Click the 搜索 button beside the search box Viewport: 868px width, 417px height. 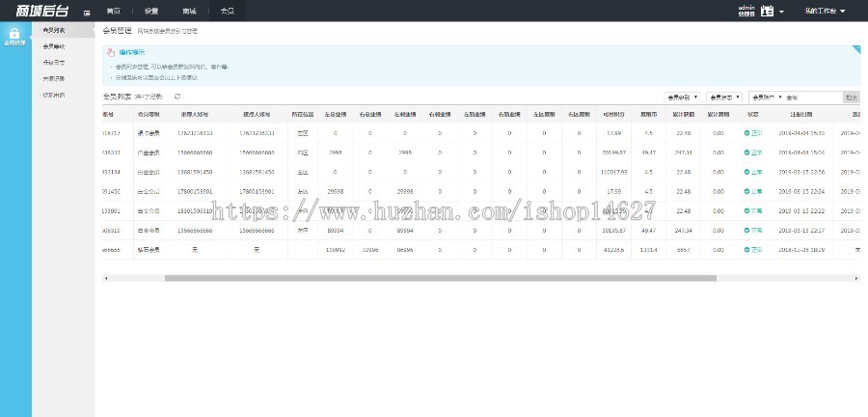pyautogui.click(x=852, y=97)
